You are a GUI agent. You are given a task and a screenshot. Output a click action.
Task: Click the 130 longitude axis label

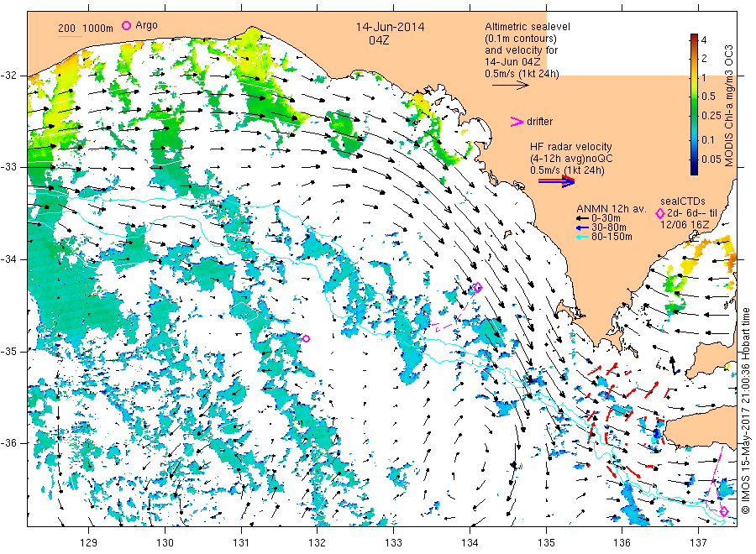[165, 543]
